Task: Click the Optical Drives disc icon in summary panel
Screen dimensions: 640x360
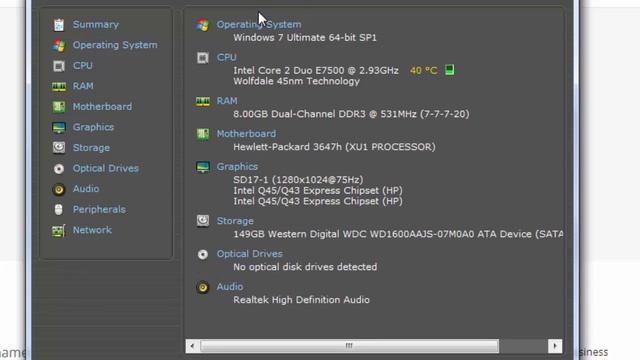Action: 203,254
